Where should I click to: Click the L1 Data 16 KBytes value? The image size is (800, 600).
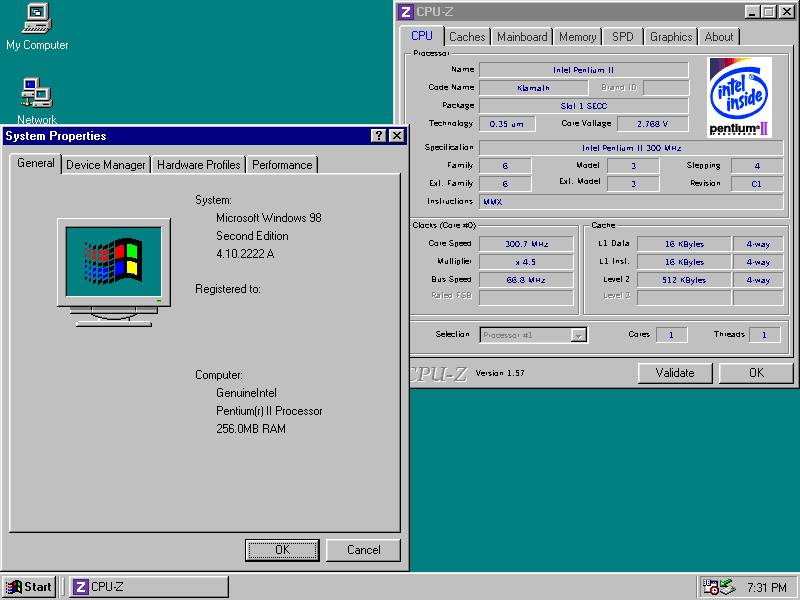click(x=684, y=244)
